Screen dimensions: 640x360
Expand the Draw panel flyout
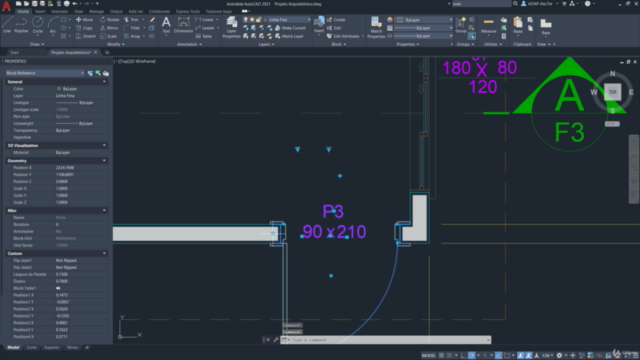tap(37, 44)
